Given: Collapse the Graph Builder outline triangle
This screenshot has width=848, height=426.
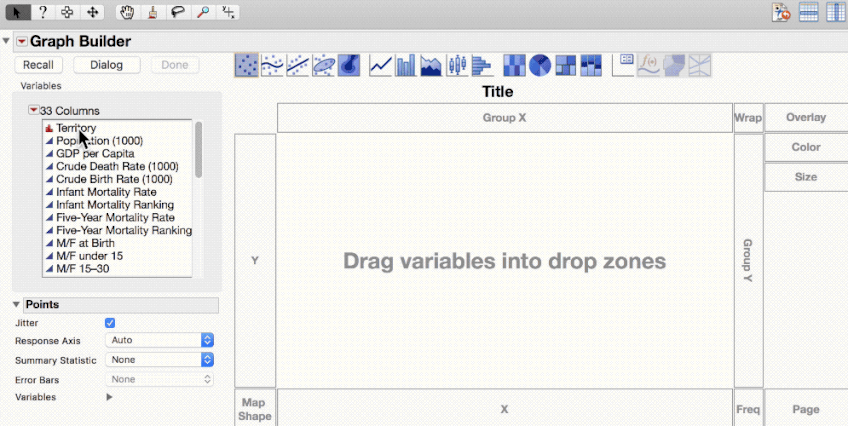Looking at the screenshot, I should pyautogui.click(x=6, y=41).
